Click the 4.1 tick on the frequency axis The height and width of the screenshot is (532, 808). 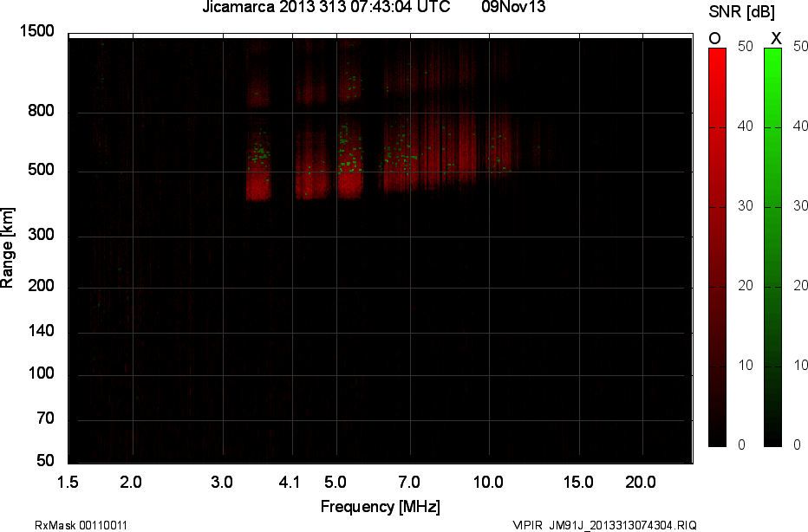[290, 482]
